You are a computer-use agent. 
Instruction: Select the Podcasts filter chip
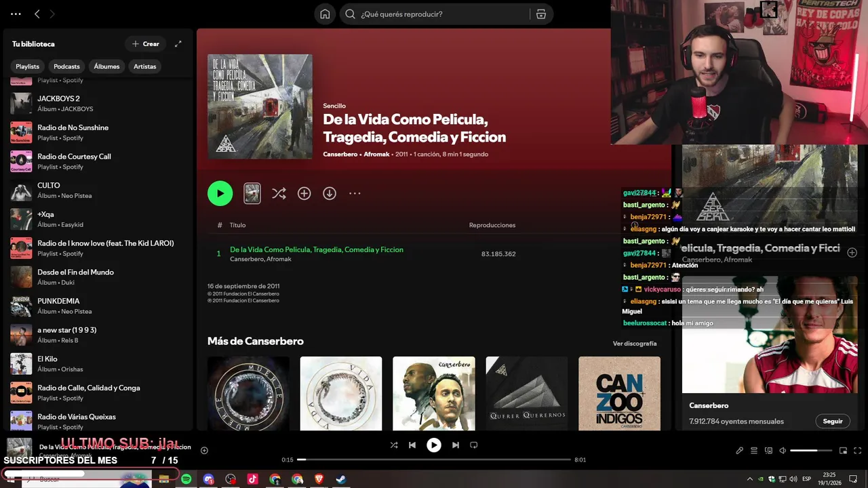click(66, 66)
